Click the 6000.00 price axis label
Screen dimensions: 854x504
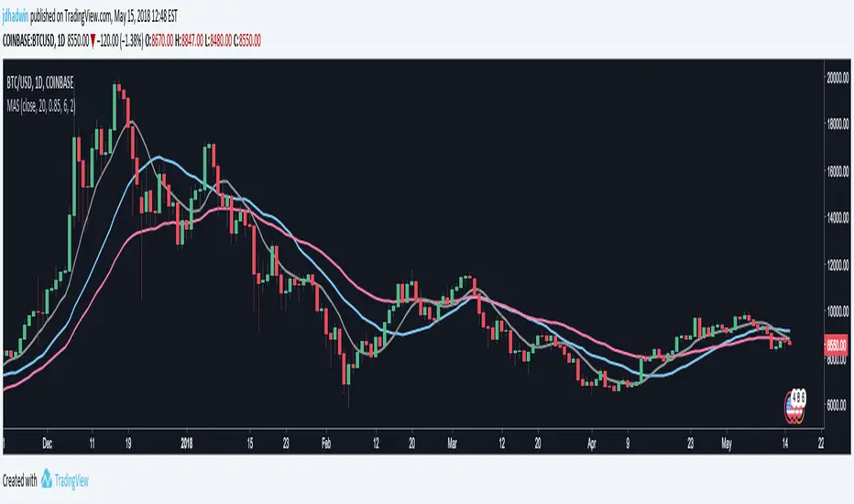(x=837, y=405)
